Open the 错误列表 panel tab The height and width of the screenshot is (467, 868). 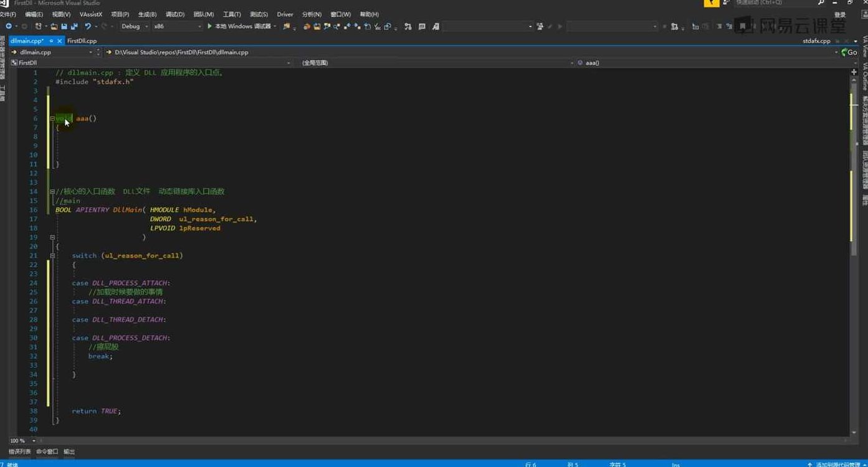point(19,451)
